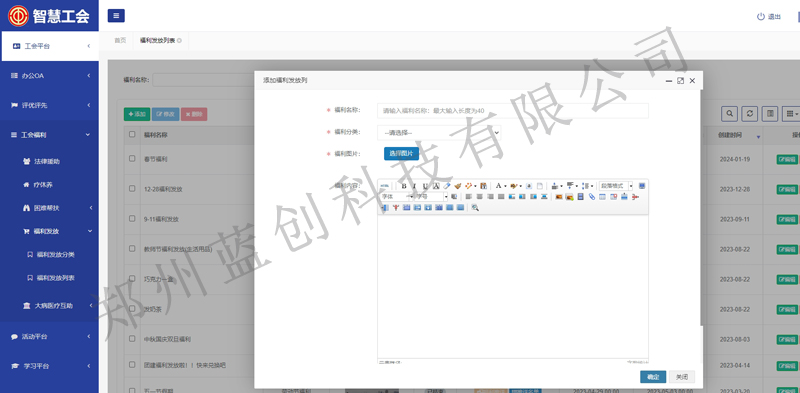The image size is (800, 393).
Task: Toggle bold formatting in the editor
Action: 404,186
